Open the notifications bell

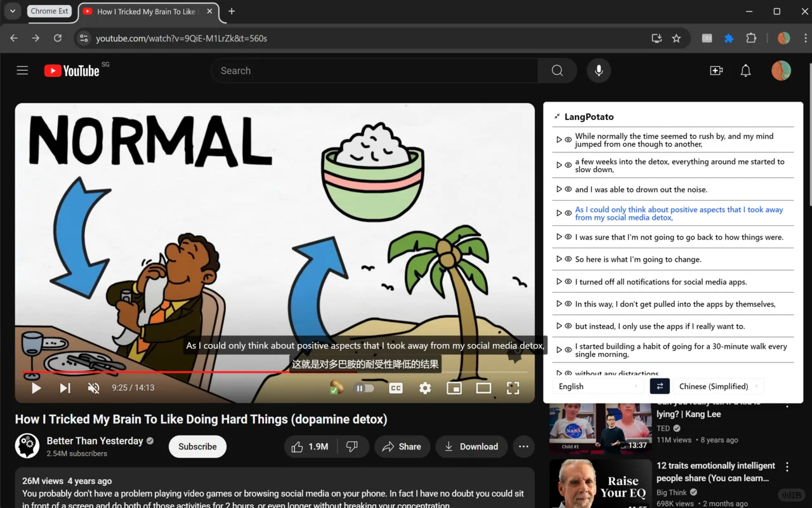(746, 70)
